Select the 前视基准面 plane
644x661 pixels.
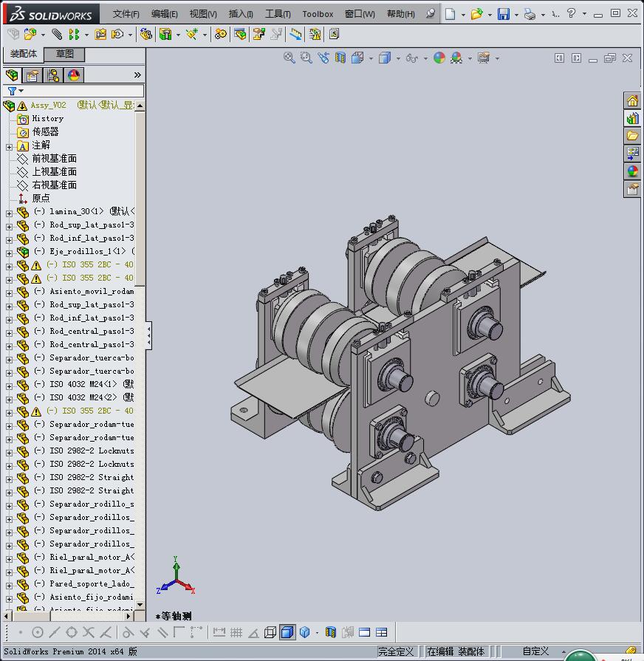tap(54, 159)
